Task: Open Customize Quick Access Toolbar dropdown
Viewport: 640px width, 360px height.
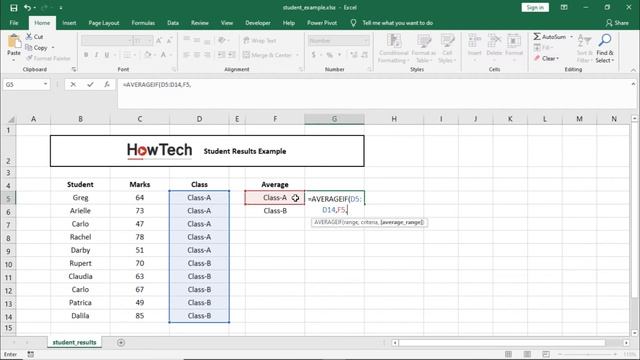Action: pyautogui.click(x=60, y=8)
